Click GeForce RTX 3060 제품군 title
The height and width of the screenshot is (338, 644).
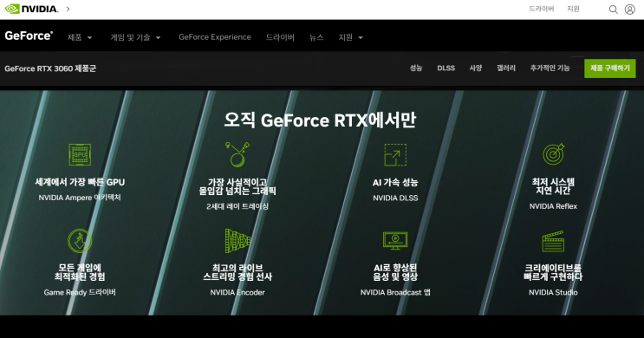click(x=50, y=68)
